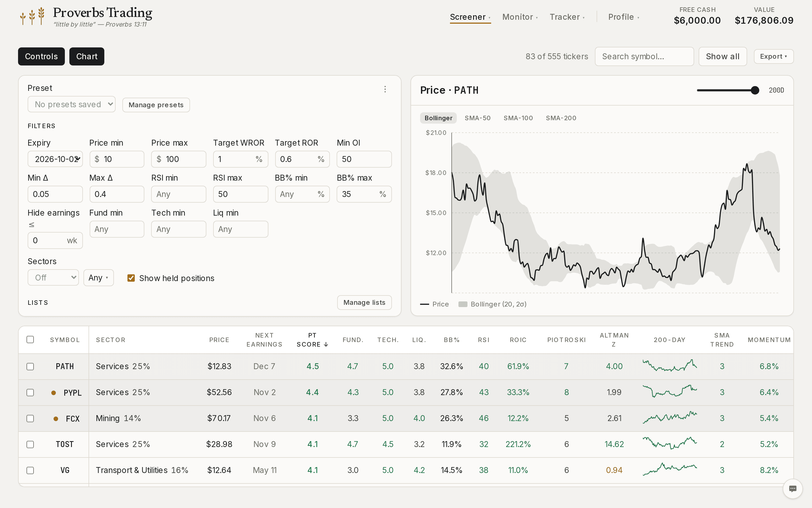Image resolution: width=812 pixels, height=508 pixels.
Task: Open the Sectors Any dropdown
Action: pos(98,277)
